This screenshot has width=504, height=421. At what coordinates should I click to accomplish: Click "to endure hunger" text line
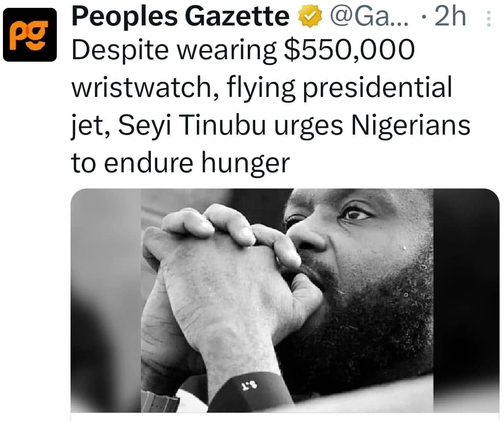point(181,163)
